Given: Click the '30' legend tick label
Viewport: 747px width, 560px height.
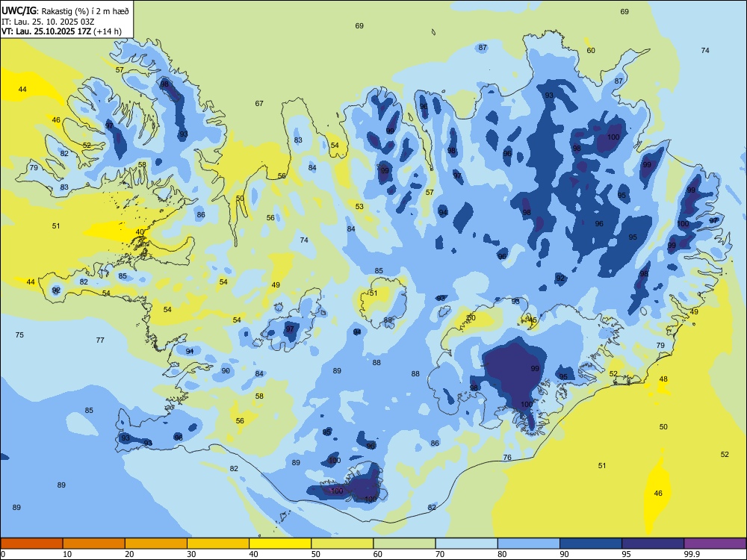Looking at the screenshot, I should coord(191,554).
